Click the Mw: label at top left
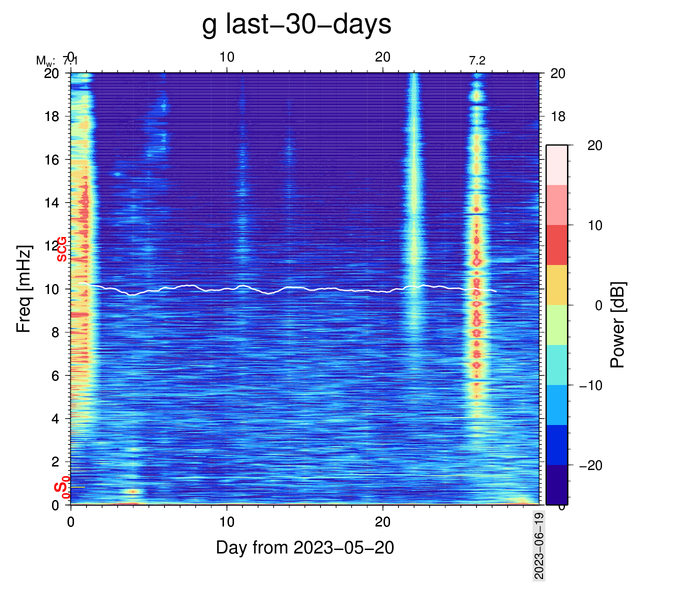 coord(45,61)
